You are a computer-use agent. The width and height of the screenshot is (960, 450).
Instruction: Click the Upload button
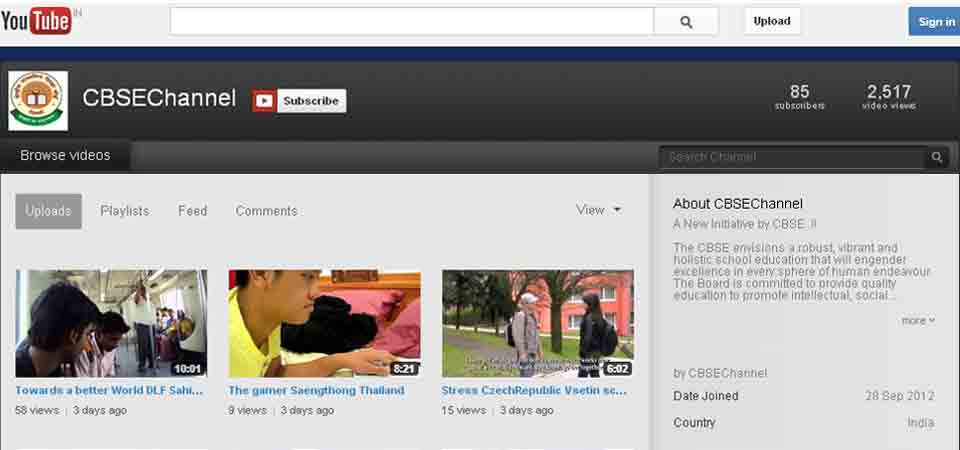click(x=772, y=21)
